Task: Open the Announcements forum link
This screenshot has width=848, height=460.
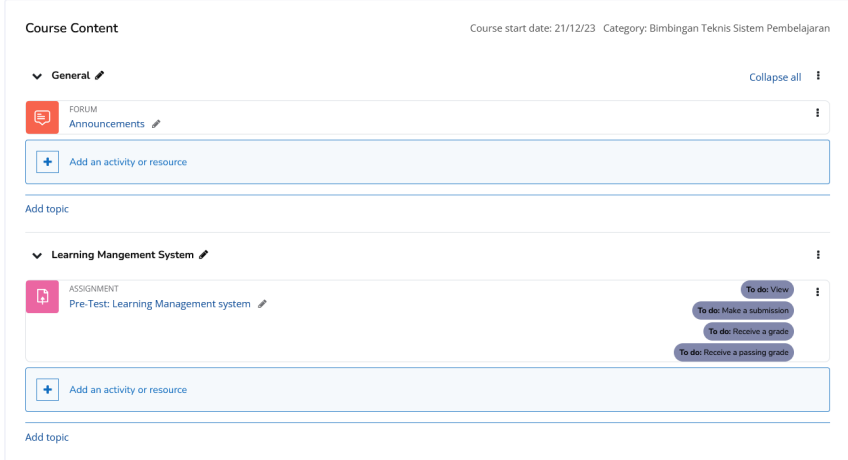Action: click(107, 124)
